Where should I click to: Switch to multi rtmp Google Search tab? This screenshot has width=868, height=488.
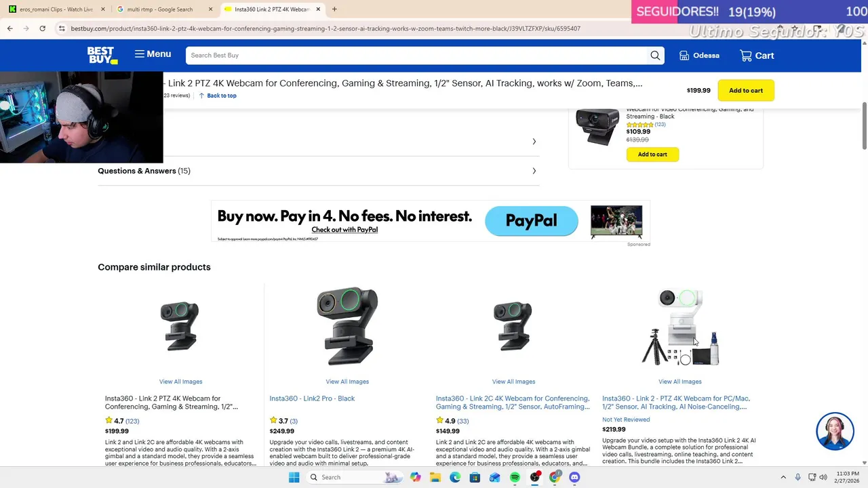[x=164, y=9]
